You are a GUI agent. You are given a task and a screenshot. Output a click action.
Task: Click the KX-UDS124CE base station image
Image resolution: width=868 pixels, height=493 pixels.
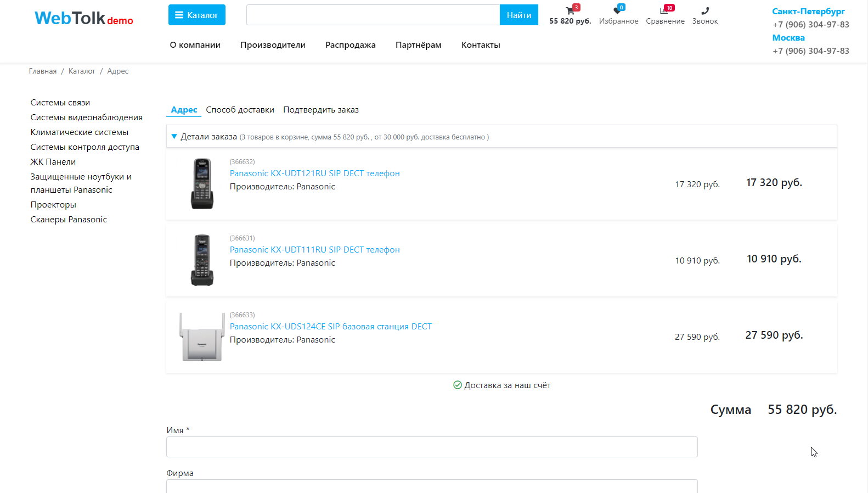click(x=202, y=337)
